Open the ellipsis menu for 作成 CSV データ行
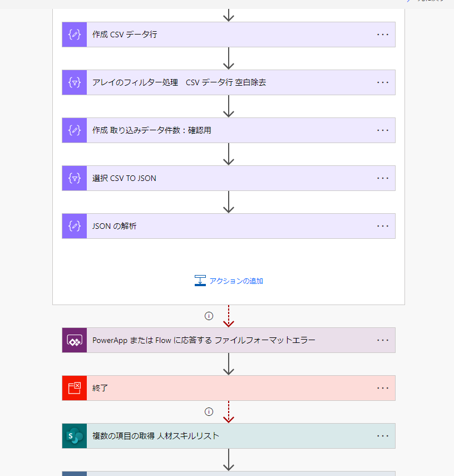The width and height of the screenshot is (454, 476). coord(383,35)
